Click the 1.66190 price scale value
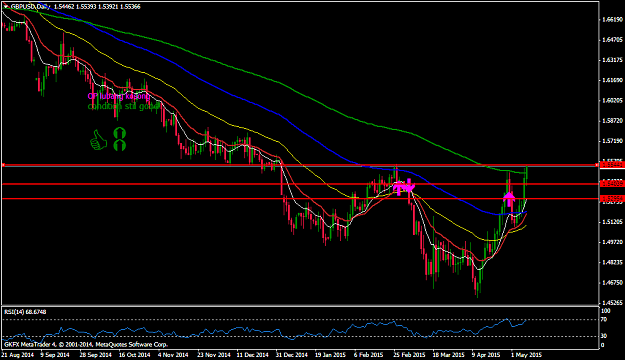 (x=612, y=19)
